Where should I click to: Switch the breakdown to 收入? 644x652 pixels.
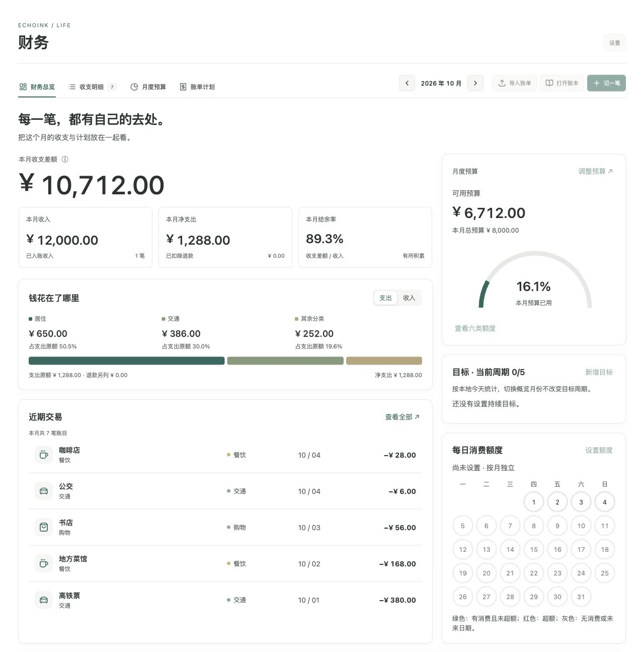409,298
